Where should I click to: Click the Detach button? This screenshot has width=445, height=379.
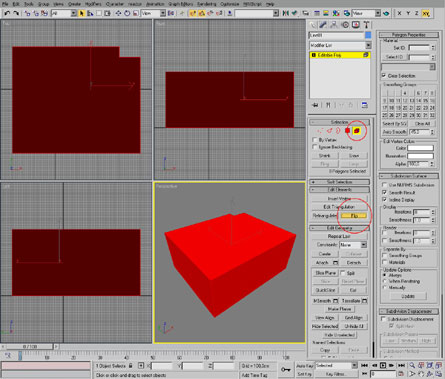(354, 263)
